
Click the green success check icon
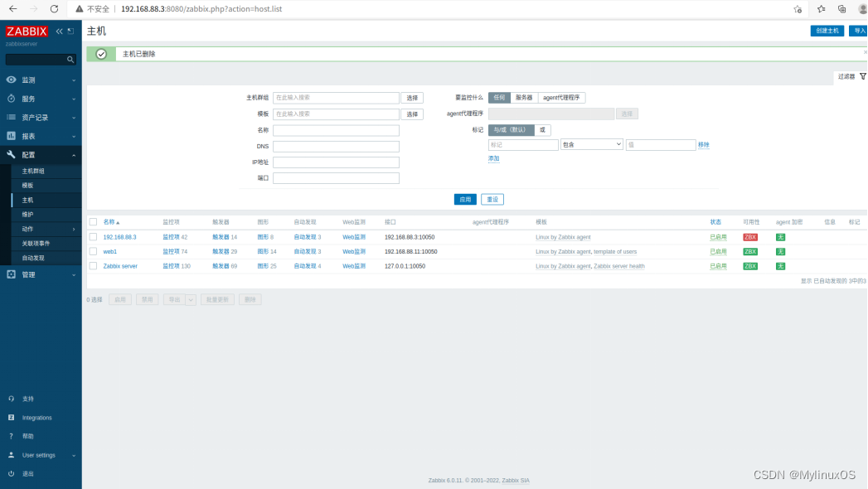(x=101, y=54)
